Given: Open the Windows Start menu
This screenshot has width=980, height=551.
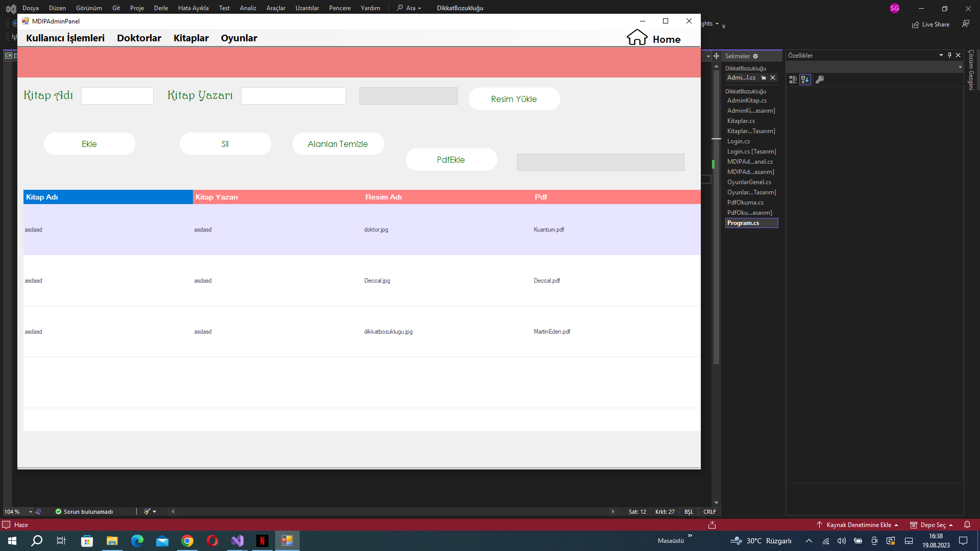Looking at the screenshot, I should [12, 541].
